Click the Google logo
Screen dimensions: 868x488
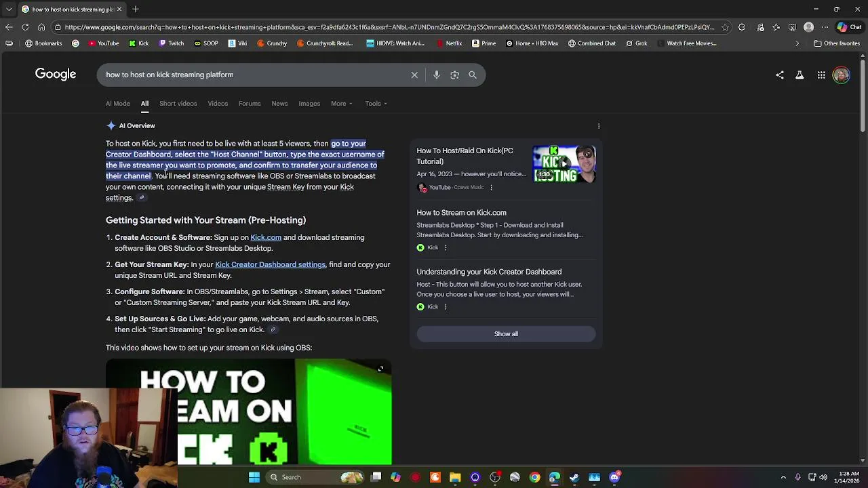pyautogui.click(x=56, y=75)
